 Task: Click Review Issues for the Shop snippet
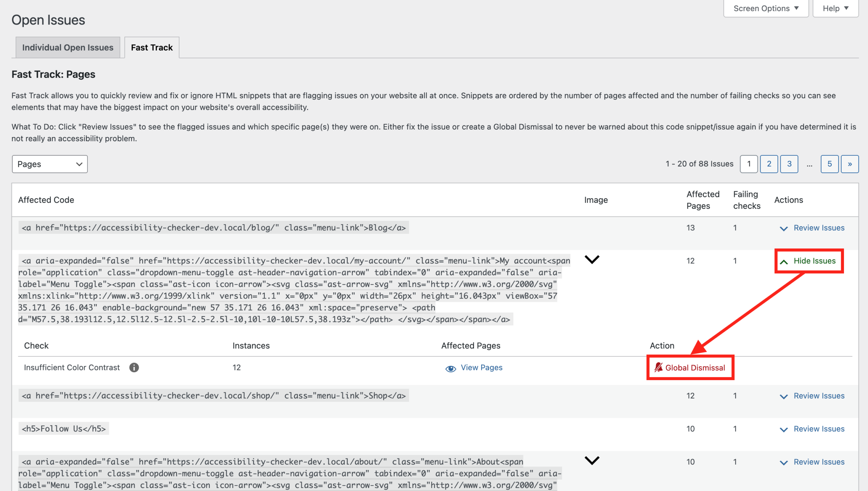pyautogui.click(x=819, y=396)
